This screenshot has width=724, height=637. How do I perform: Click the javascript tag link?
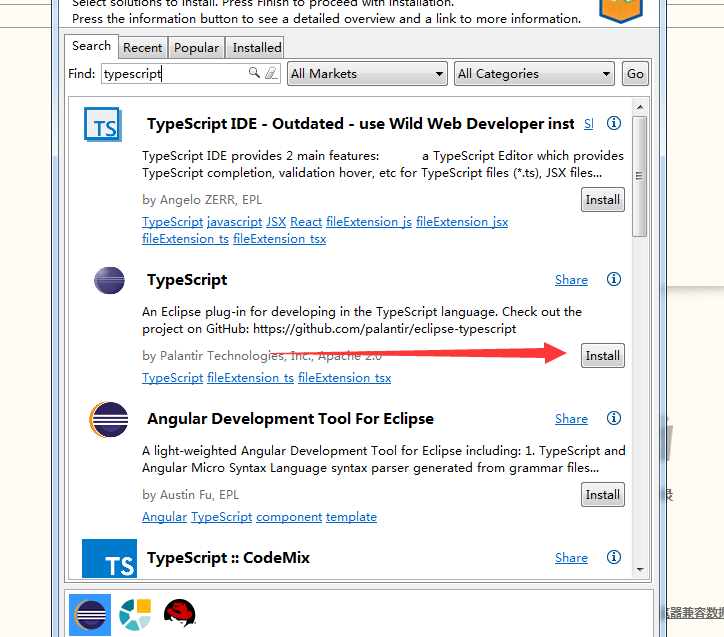235,222
